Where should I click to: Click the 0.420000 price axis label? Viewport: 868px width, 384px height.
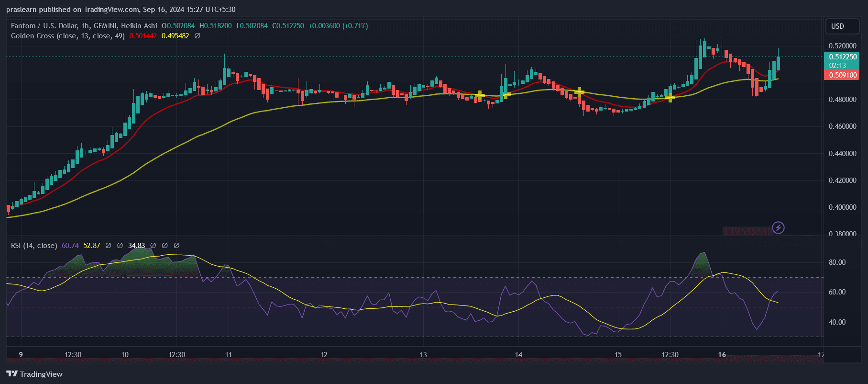click(x=842, y=181)
